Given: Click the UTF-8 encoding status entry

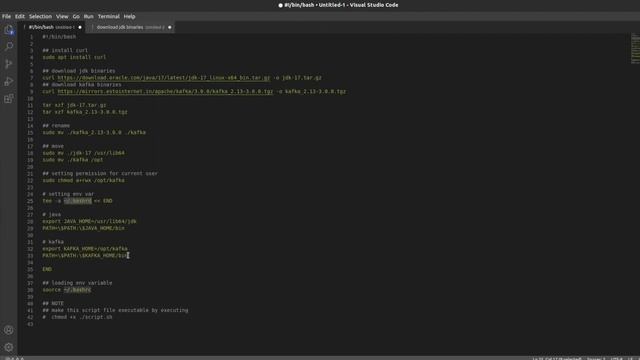Looking at the screenshot, I should click(x=617, y=358).
